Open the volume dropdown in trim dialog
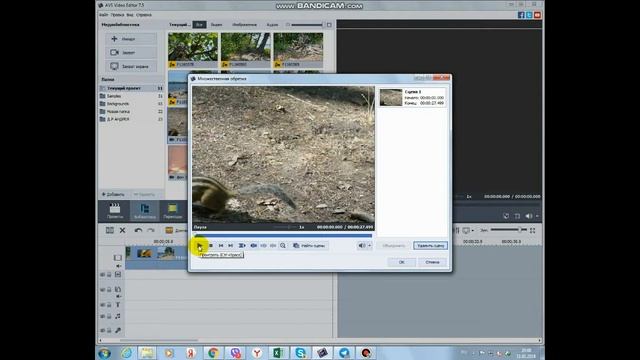 (369, 246)
